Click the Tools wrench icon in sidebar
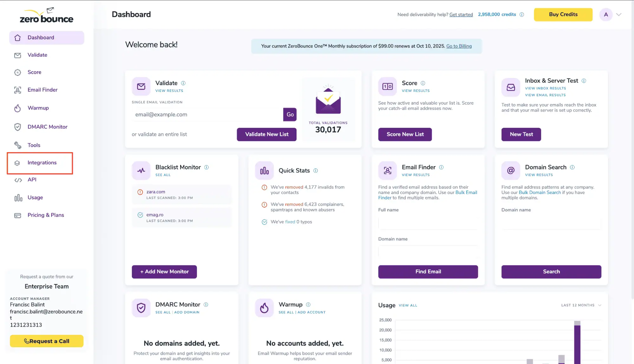634x364 pixels. 18,145
